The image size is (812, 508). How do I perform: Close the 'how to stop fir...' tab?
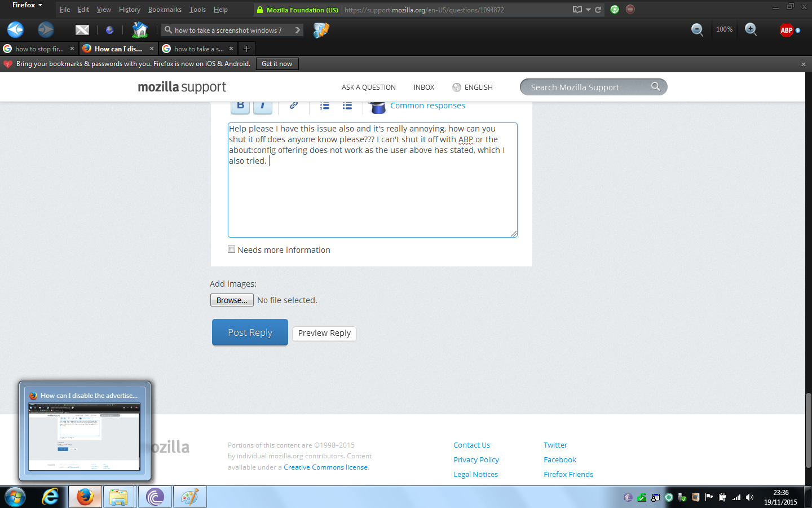72,49
